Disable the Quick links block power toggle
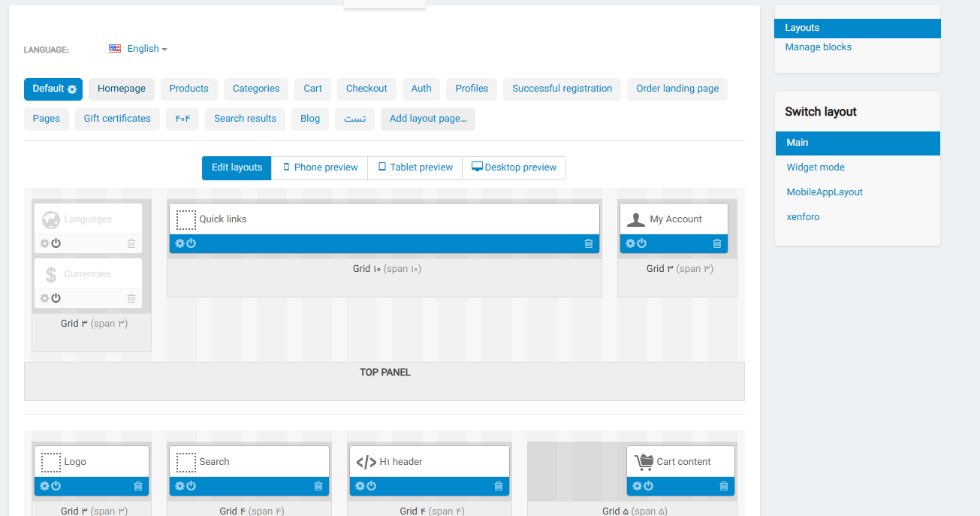The image size is (980, 516). pos(191,243)
